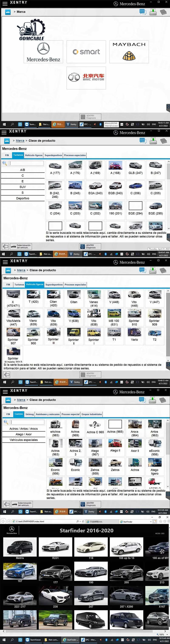Screen dimensions: 170x644
Task: Open the Atego (967) truck tile
Action: (x=95, y=448)
